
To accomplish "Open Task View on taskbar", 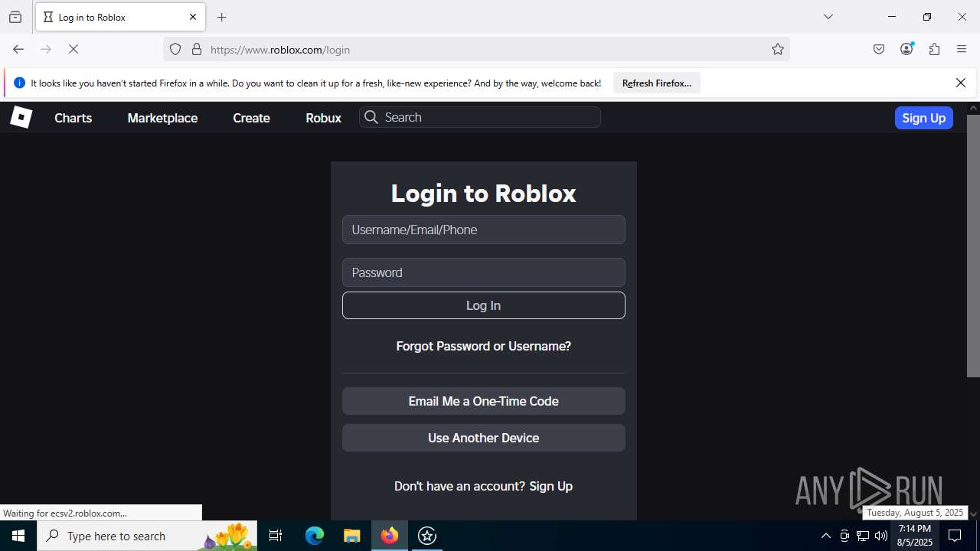I will (x=276, y=536).
